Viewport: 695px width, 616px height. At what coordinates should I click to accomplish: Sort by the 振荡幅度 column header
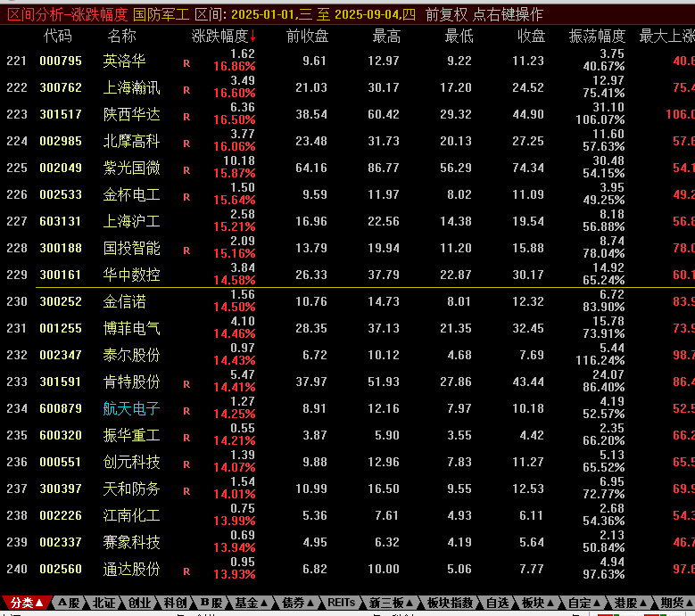point(597,36)
